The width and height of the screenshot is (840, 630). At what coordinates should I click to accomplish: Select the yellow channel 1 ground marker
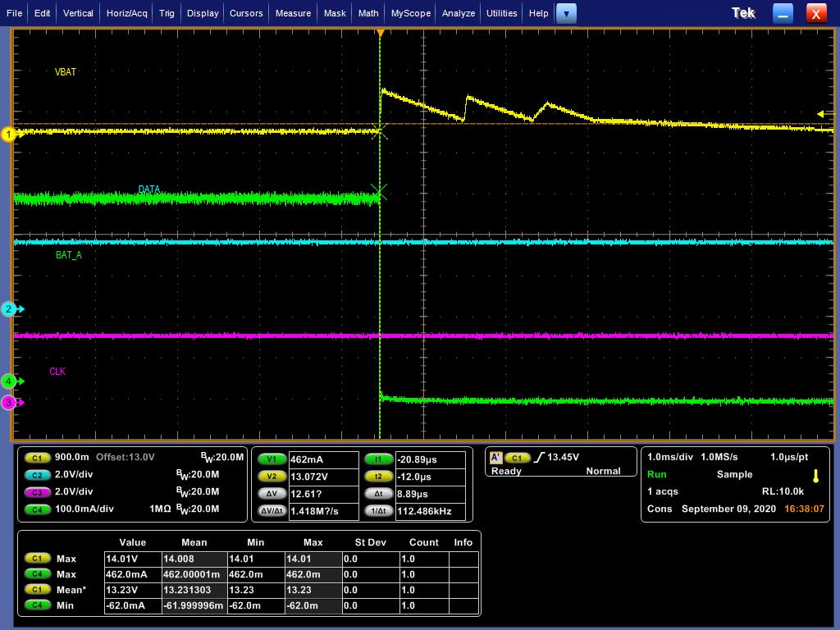click(x=9, y=135)
